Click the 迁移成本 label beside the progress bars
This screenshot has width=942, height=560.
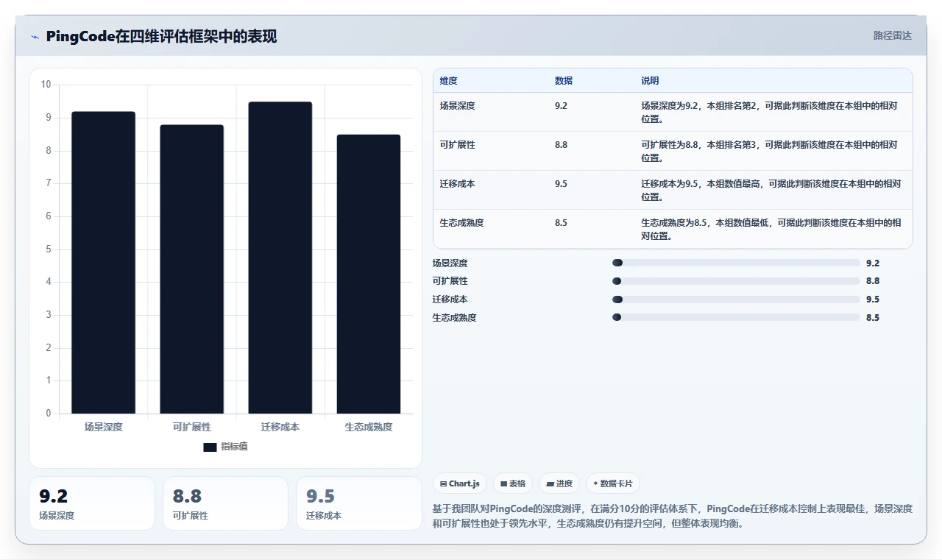450,300
